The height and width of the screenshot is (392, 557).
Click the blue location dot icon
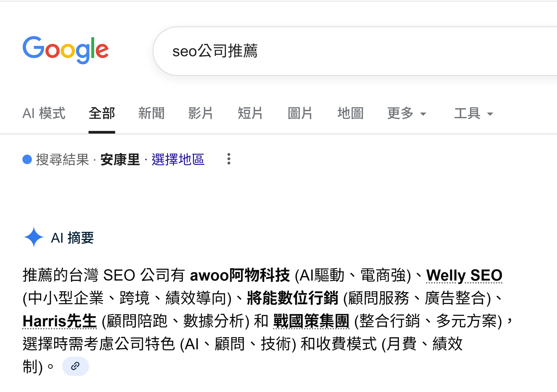[27, 159]
